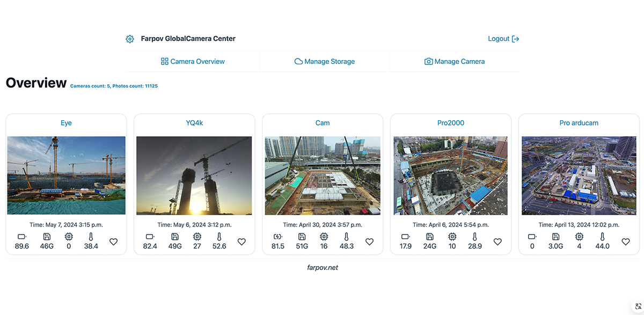
Task: Click the translate icon in bottom-right corner
Action: point(638,305)
